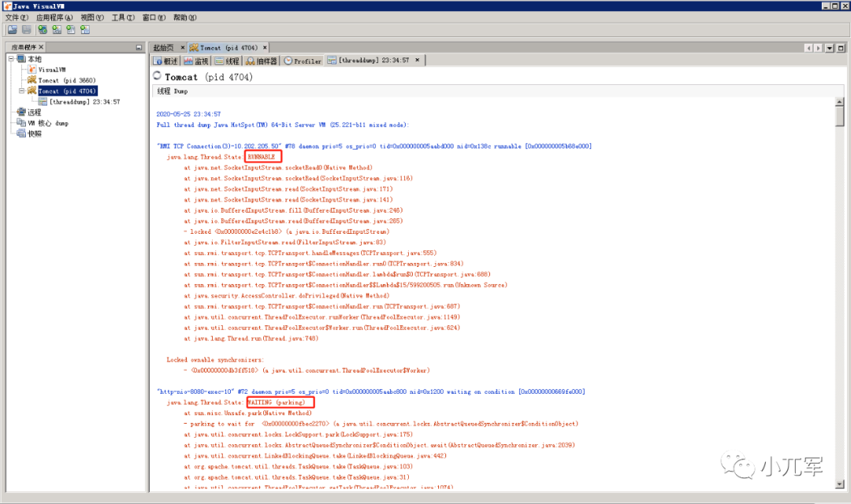Viewport: 851px width, 504px height.
Task: Click the thread dump scrollbar up arrow
Action: (840, 102)
